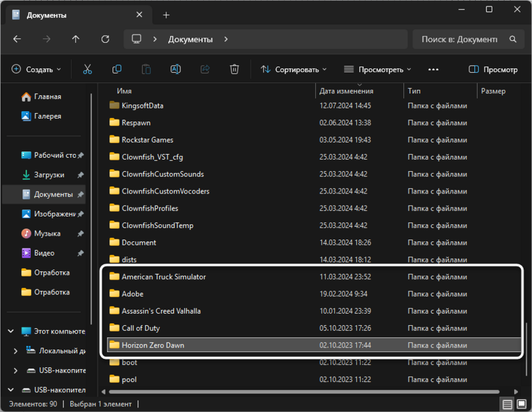532x412 pixels.
Task: Unpin Музыка via its pin icon
Action: coord(81,234)
